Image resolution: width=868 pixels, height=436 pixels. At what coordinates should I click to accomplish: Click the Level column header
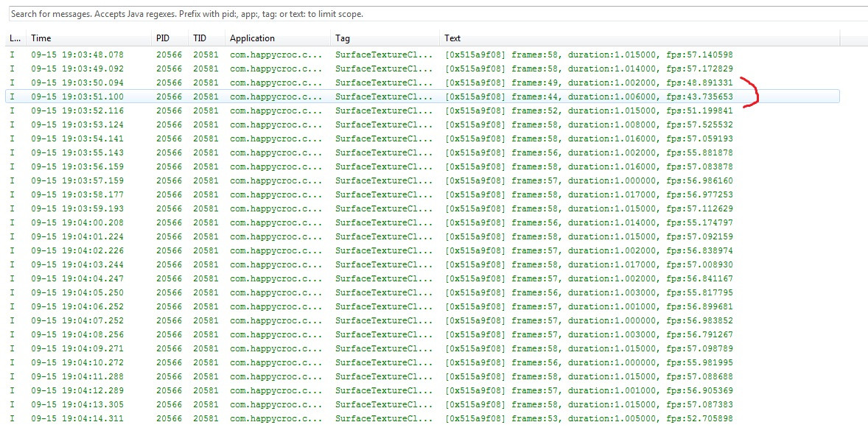point(15,38)
